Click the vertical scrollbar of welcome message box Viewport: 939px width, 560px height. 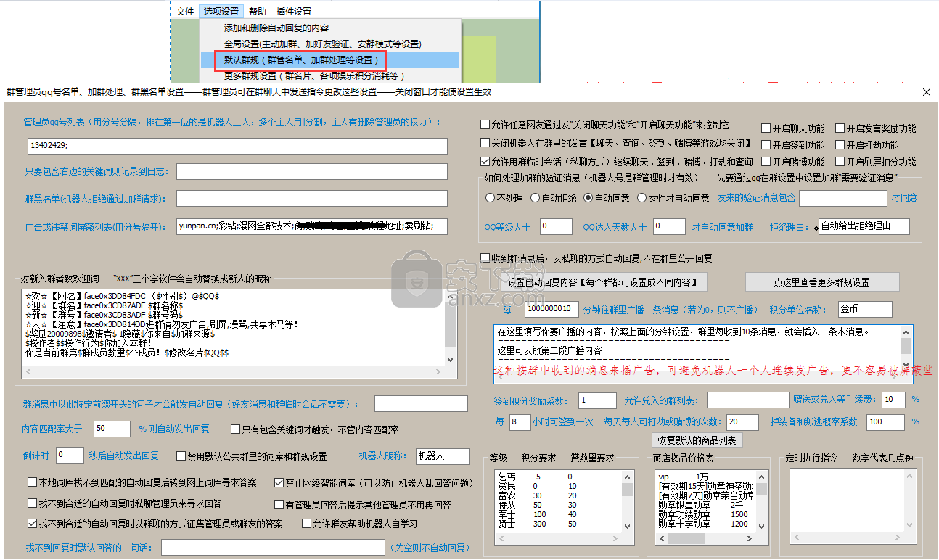click(x=450, y=328)
